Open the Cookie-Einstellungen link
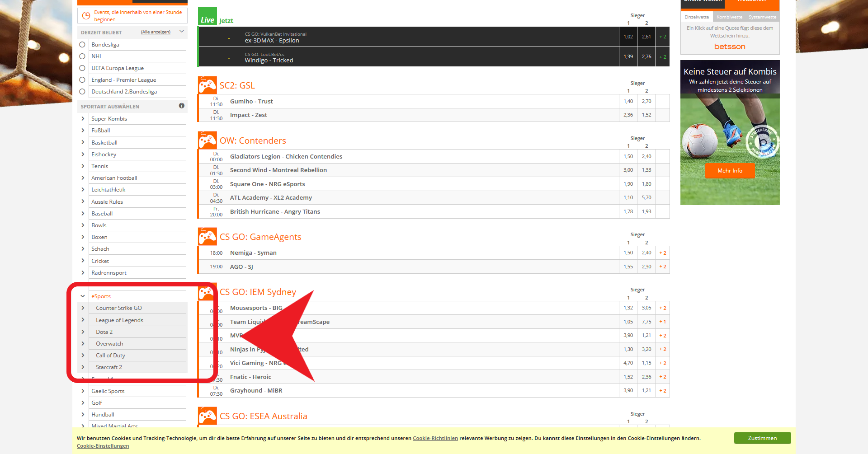The image size is (868, 454). coord(103,446)
